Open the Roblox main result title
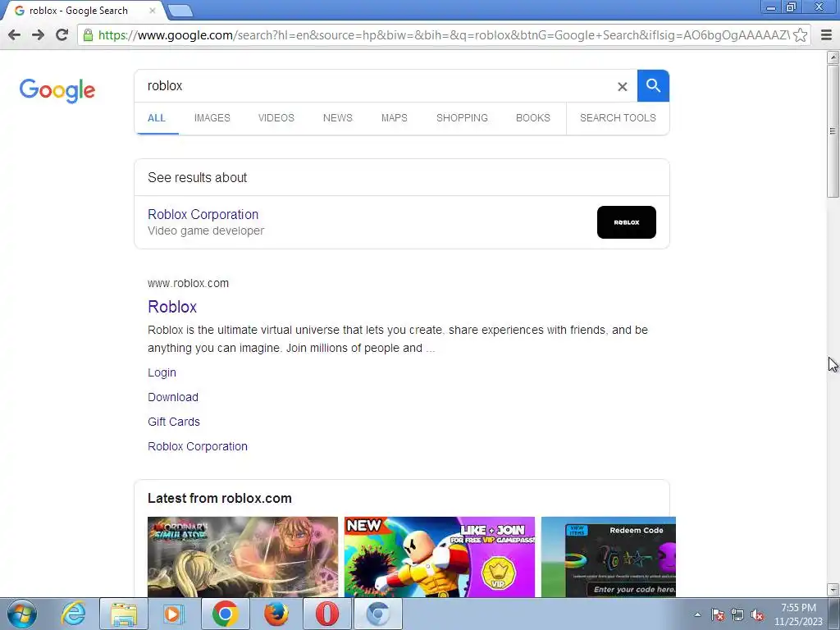The width and height of the screenshot is (840, 630). (172, 307)
